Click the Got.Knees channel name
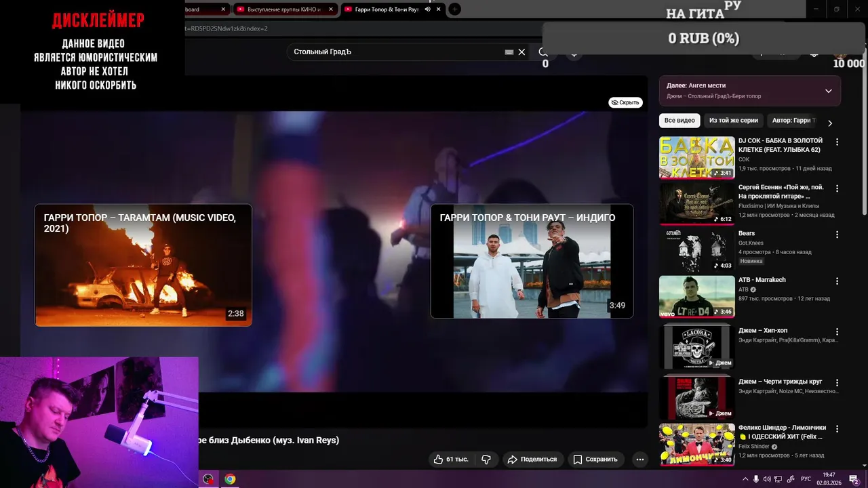Screen dimensions: 868x488 tap(751, 243)
